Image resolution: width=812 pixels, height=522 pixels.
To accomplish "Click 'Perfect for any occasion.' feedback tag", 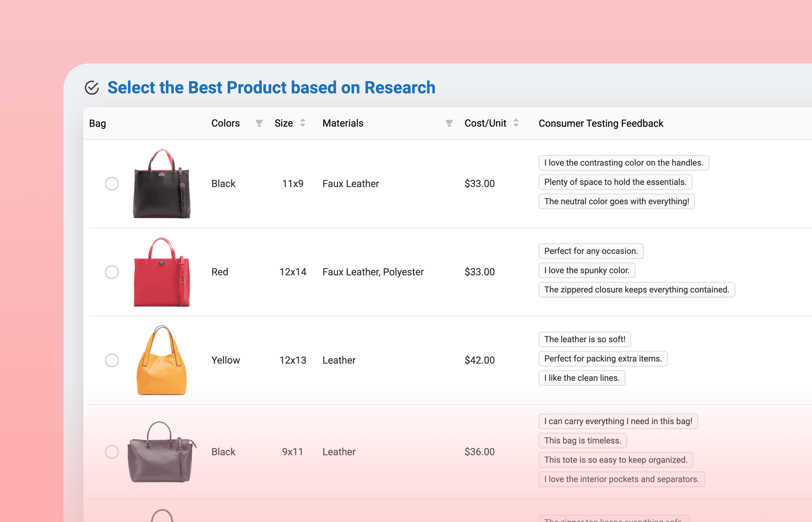I will (x=591, y=251).
